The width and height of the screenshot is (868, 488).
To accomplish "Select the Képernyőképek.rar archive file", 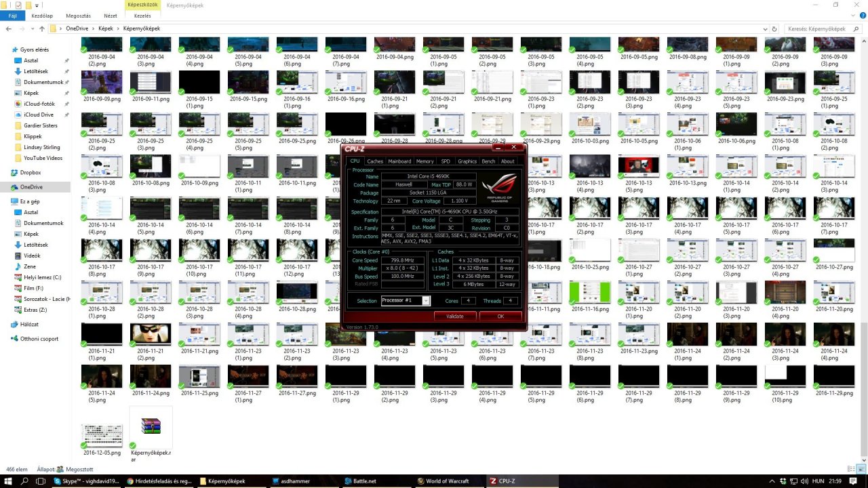I will pyautogui.click(x=151, y=435).
